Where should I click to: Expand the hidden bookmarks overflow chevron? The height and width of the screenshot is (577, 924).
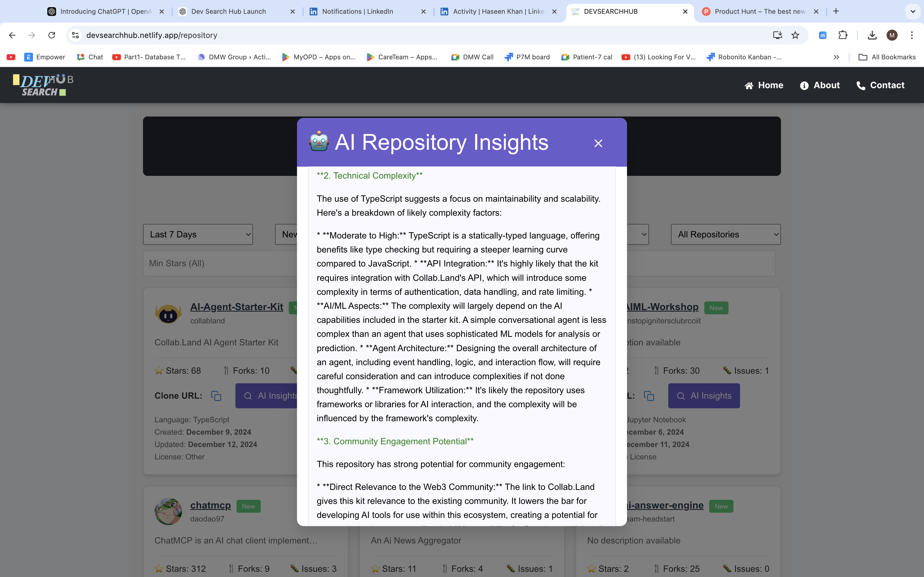(836, 57)
